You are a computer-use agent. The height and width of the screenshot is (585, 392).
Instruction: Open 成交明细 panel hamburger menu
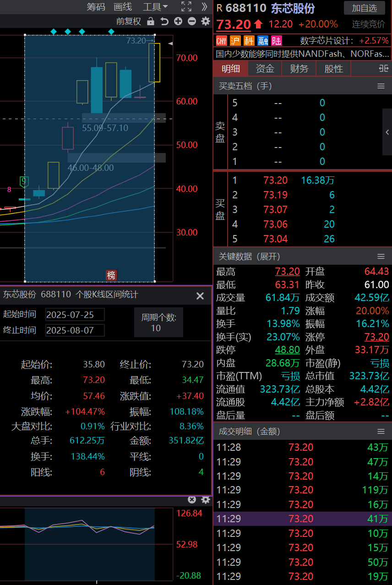pyautogui.click(x=381, y=432)
